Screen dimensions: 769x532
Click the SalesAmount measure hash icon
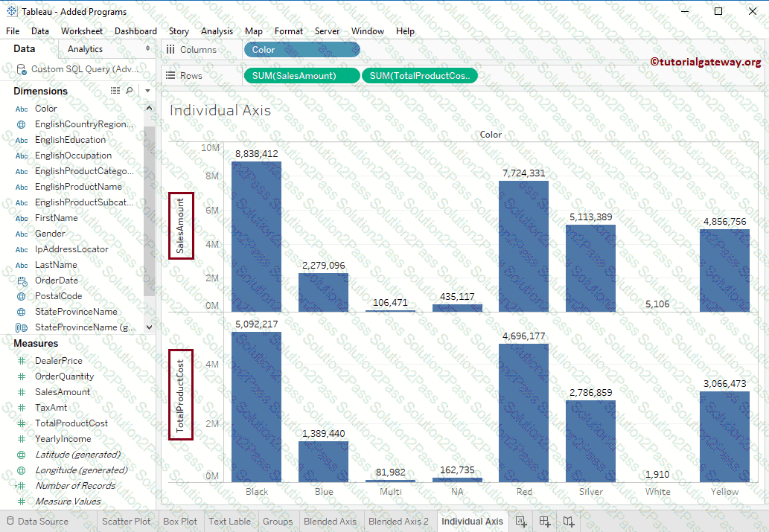click(22, 392)
